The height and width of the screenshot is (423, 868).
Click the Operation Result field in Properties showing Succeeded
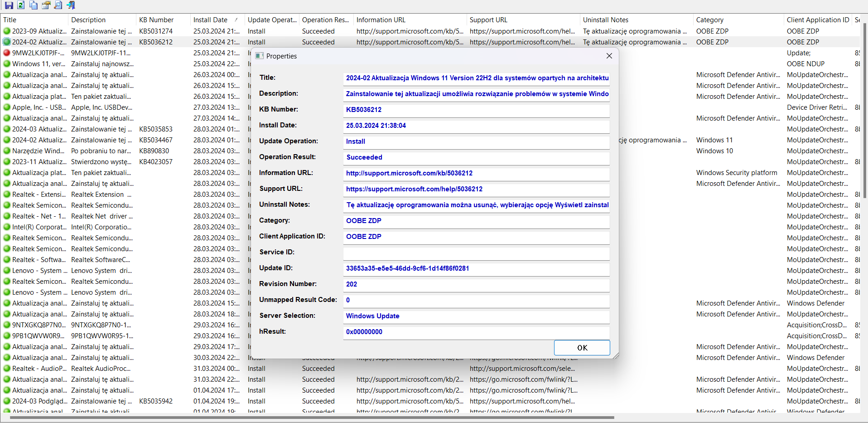[x=477, y=157]
